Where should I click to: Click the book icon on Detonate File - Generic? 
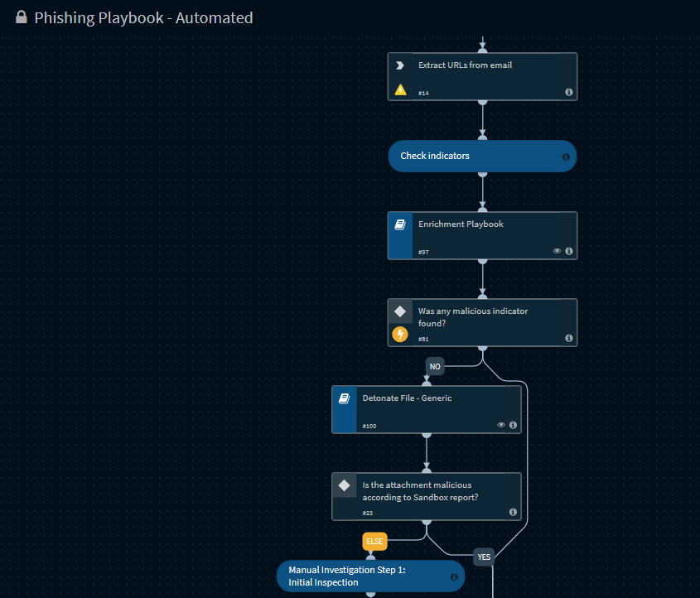[344, 398]
